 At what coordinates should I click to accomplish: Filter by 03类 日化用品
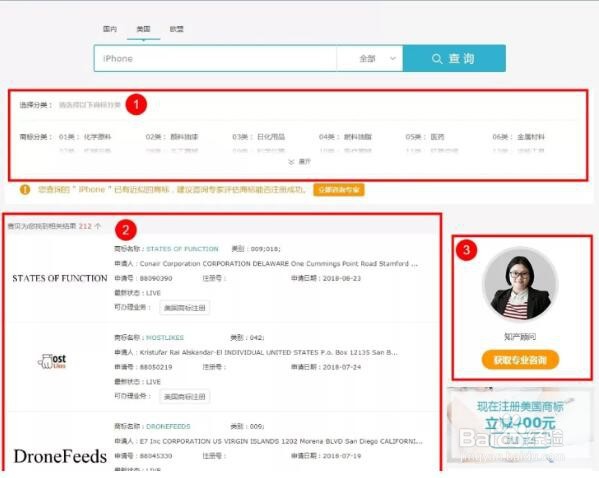259,137
